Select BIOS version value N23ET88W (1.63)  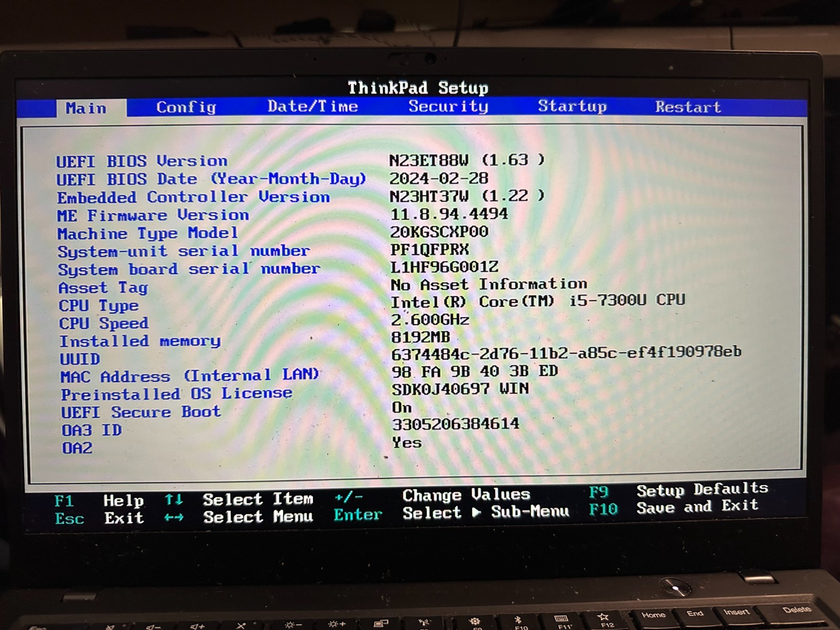click(x=467, y=160)
